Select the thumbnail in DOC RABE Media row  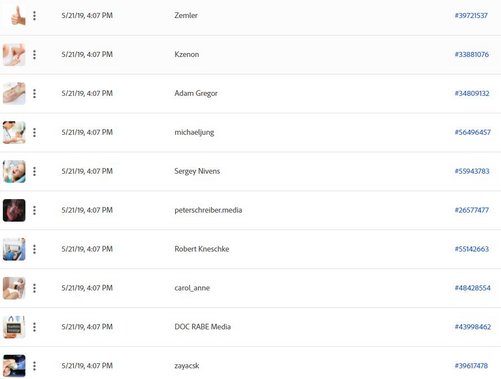(14, 327)
